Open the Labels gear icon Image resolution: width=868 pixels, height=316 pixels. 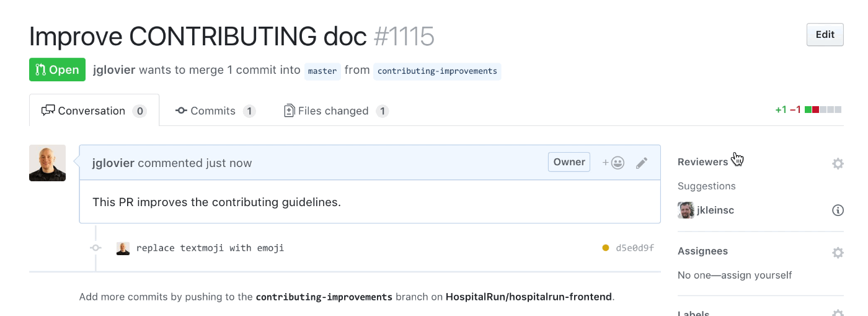tap(838, 313)
